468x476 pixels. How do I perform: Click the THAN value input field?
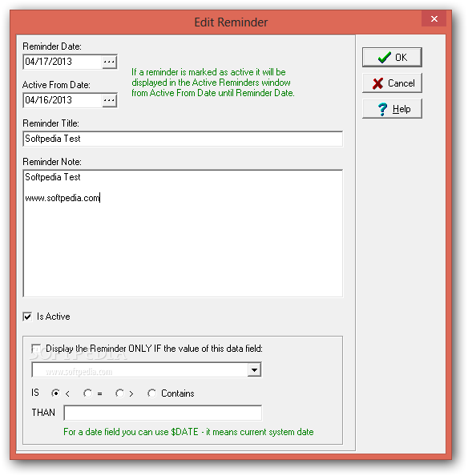point(163,413)
